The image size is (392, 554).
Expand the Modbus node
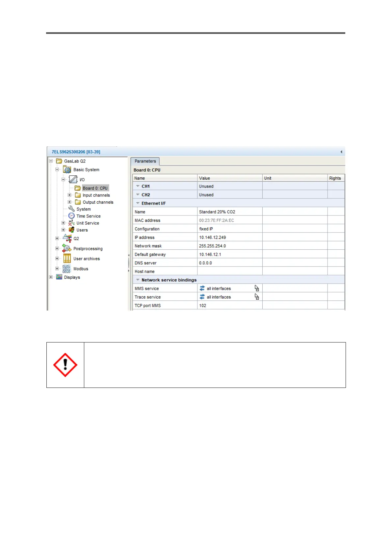pos(57,269)
